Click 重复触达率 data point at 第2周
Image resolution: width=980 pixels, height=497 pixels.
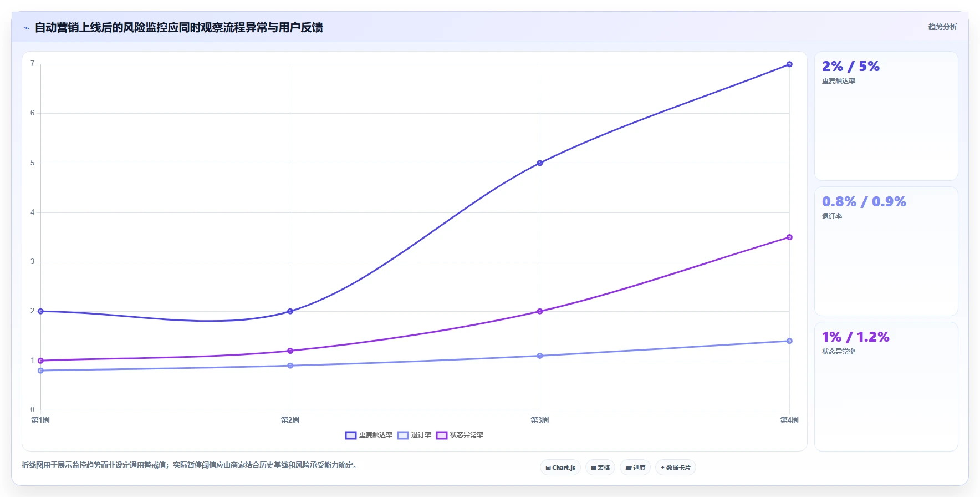tap(290, 311)
